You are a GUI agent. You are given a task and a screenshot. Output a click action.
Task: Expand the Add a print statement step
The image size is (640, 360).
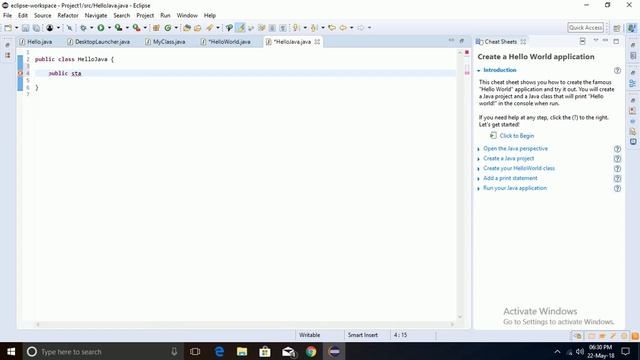479,179
